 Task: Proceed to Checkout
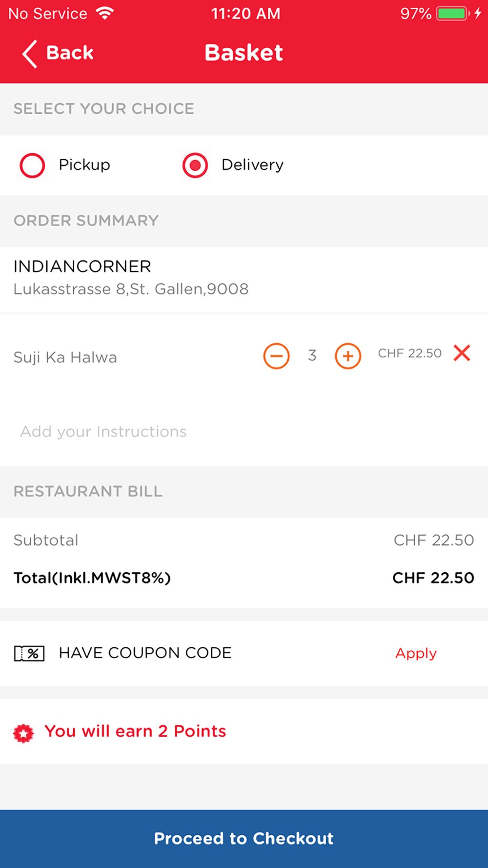coord(244,839)
